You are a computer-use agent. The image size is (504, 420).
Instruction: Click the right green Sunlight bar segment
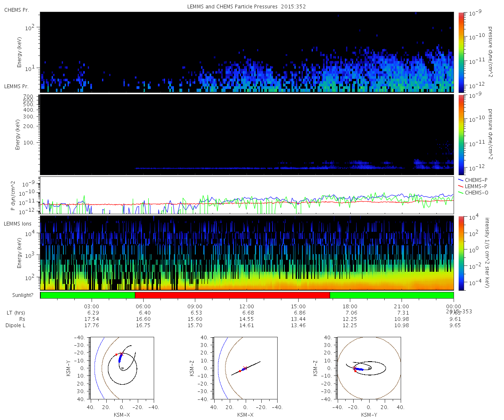[x=391, y=295]
